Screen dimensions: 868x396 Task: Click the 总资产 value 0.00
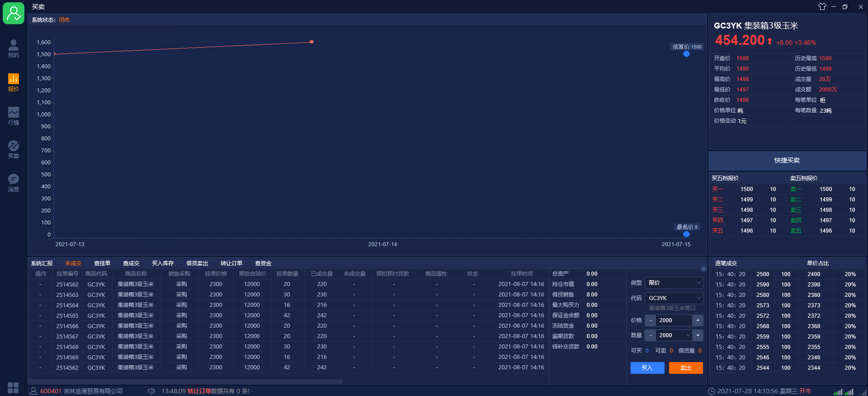pyautogui.click(x=592, y=274)
